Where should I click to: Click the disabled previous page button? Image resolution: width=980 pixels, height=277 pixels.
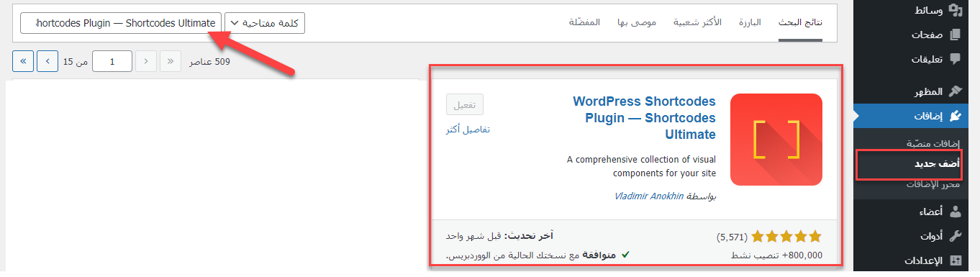click(146, 62)
